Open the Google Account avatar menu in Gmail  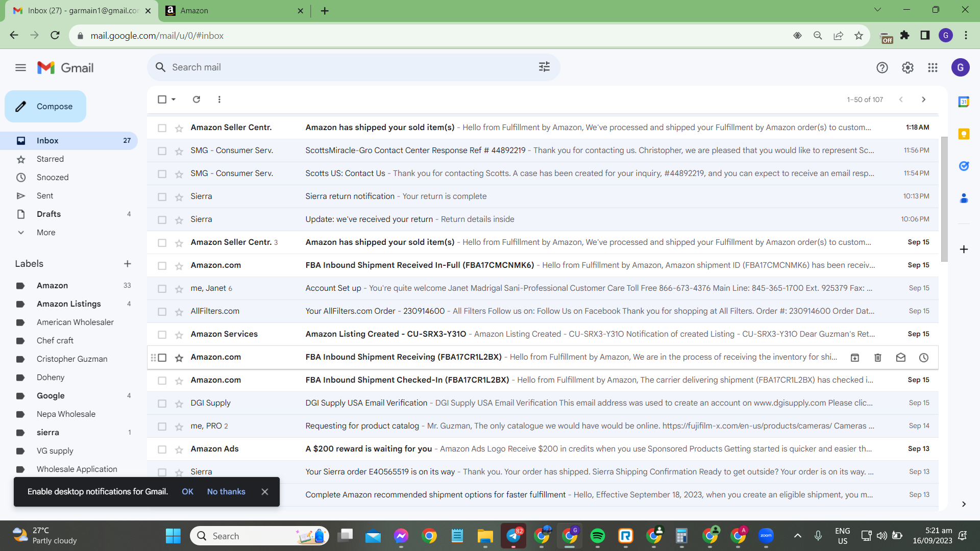pyautogui.click(x=960, y=67)
